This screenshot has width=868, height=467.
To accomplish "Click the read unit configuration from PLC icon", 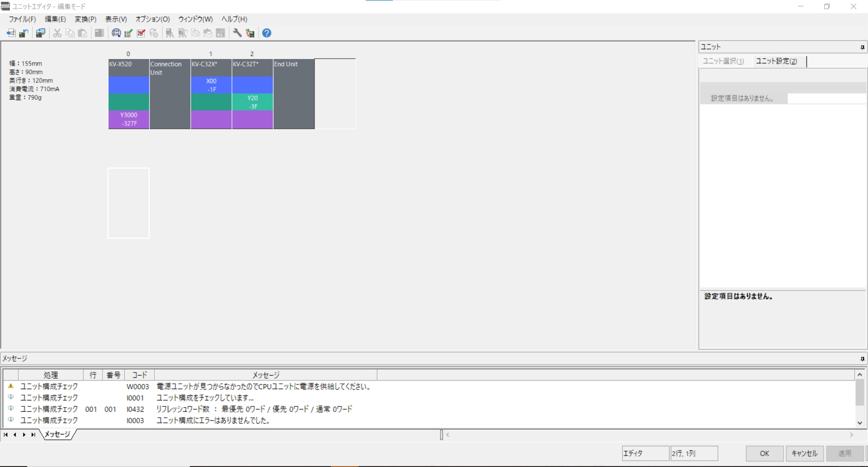I will [x=41, y=33].
